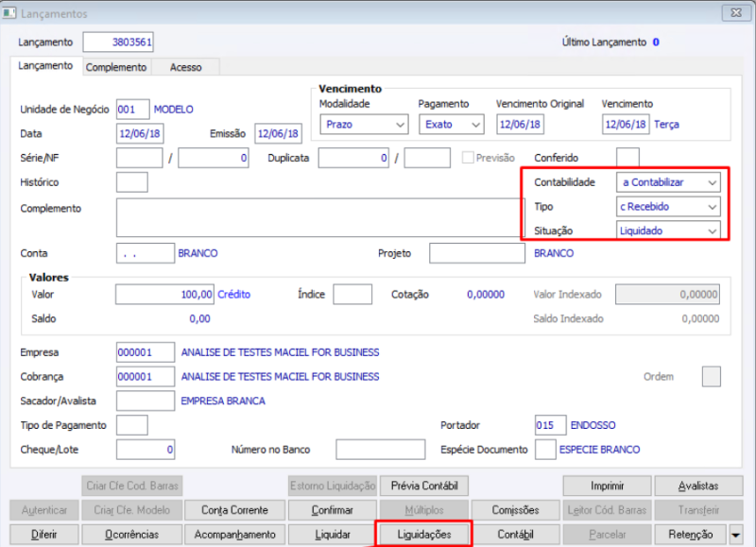Click the Confirmar button

tap(333, 510)
